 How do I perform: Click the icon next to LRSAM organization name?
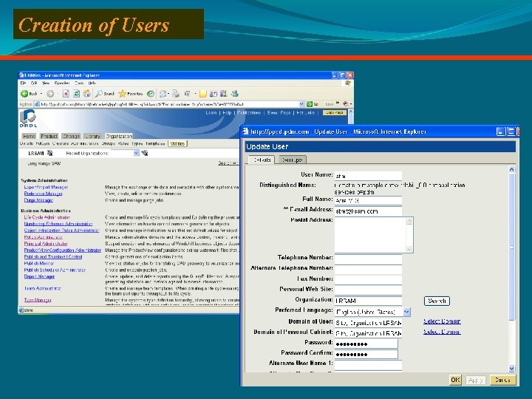click(50, 153)
